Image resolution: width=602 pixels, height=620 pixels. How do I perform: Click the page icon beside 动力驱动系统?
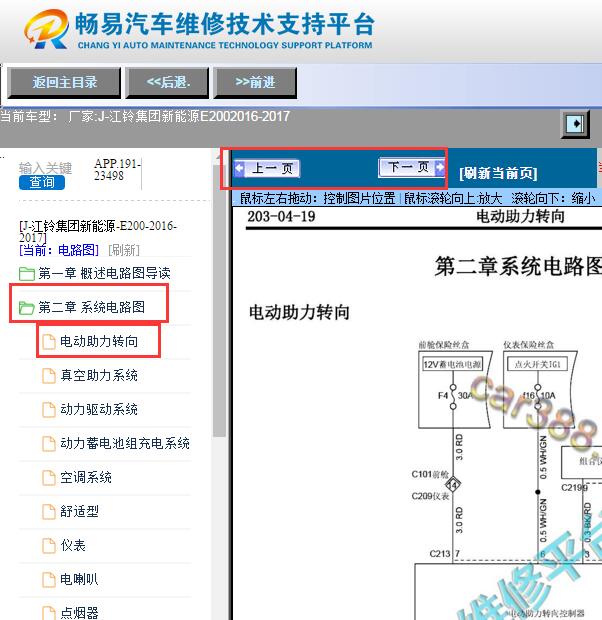point(49,410)
